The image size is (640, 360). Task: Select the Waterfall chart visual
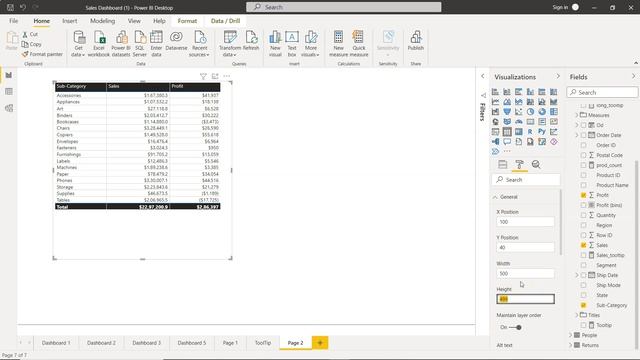click(x=495, y=111)
